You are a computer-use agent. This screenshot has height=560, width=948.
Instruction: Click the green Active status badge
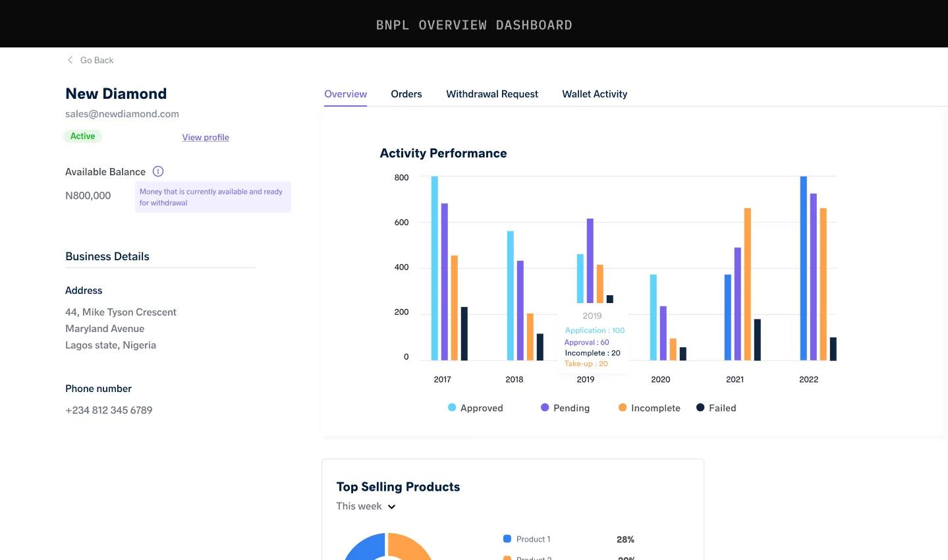point(83,136)
